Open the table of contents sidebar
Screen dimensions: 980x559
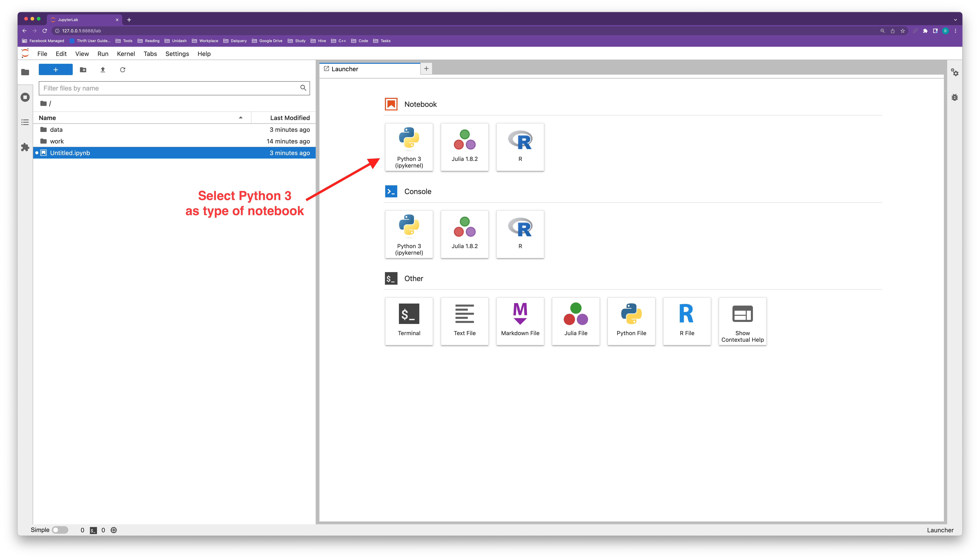coord(25,122)
